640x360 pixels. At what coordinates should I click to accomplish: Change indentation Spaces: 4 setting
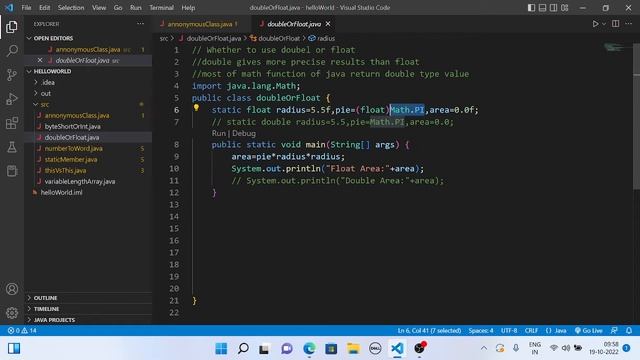coord(481,331)
